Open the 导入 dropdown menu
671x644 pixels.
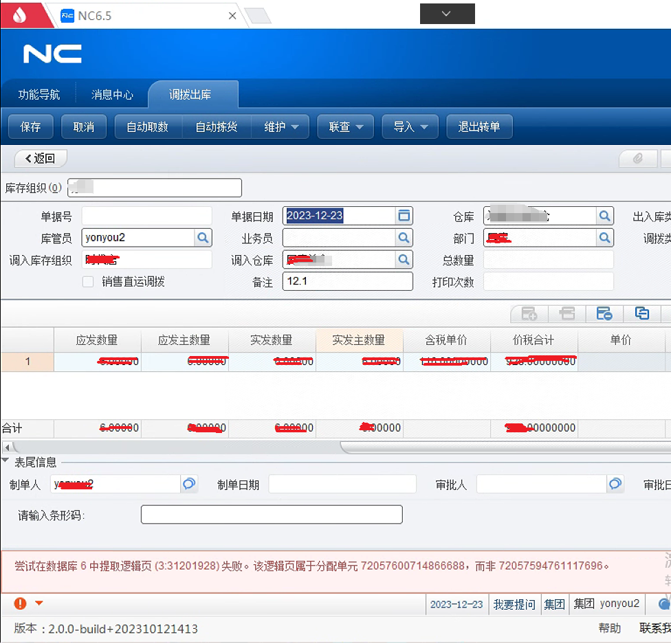410,127
